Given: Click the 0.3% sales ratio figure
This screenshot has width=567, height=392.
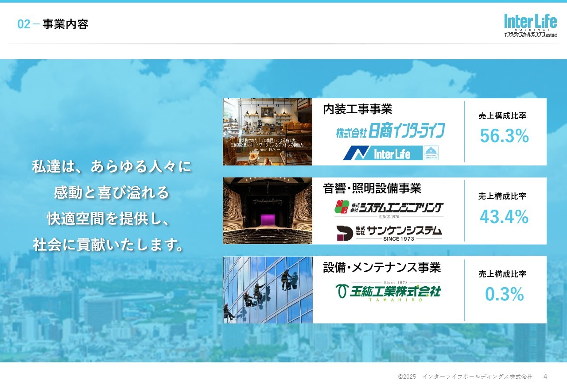Looking at the screenshot, I should pyautogui.click(x=504, y=295).
